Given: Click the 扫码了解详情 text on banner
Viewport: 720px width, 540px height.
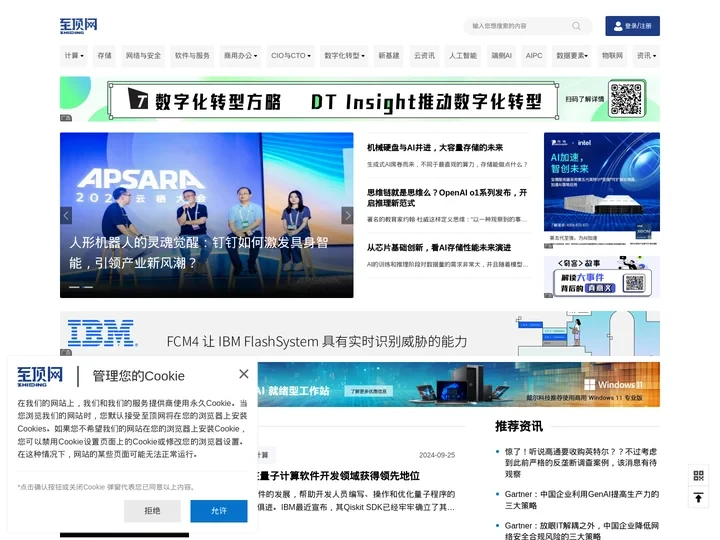Looking at the screenshot, I should (585, 99).
